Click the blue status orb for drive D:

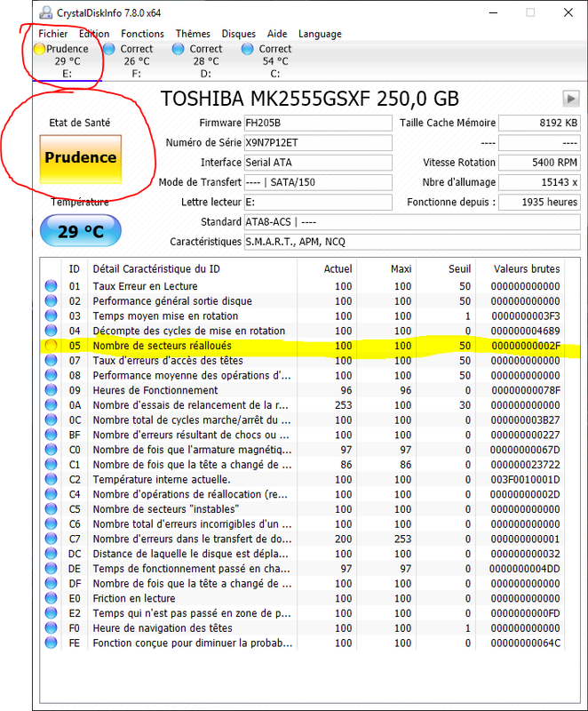(178, 49)
